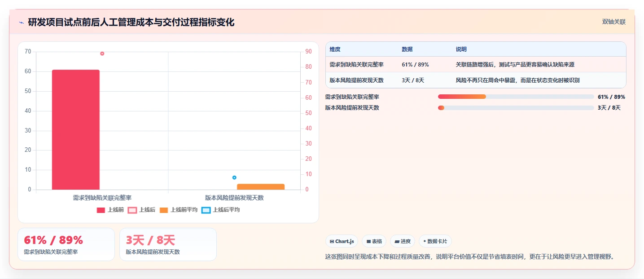Toggle the 上线后 legend series
Viewport: 644px width, 279px height.
pos(141,210)
